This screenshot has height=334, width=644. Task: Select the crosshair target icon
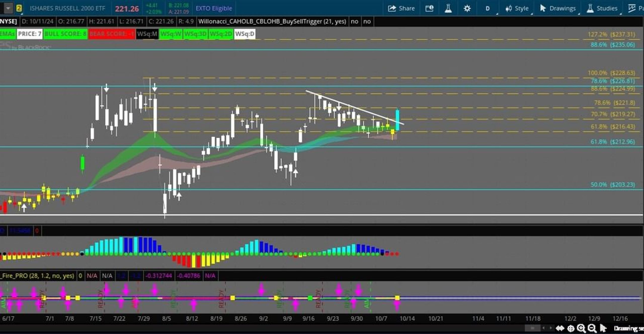pos(571,328)
